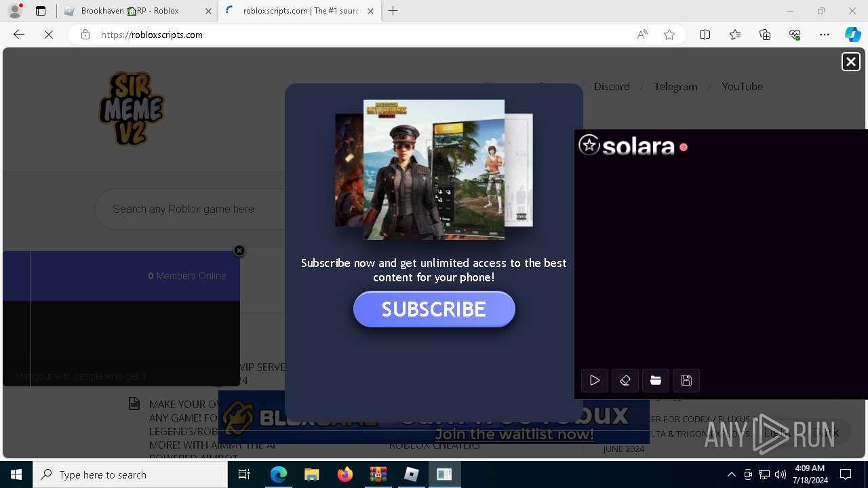Open Edge Settings and more menu
Image resolution: width=868 pixels, height=488 pixels.
tap(825, 35)
